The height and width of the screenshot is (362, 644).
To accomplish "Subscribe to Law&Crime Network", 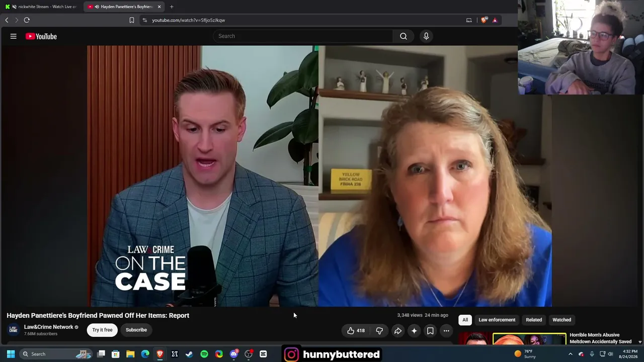I will (x=136, y=330).
